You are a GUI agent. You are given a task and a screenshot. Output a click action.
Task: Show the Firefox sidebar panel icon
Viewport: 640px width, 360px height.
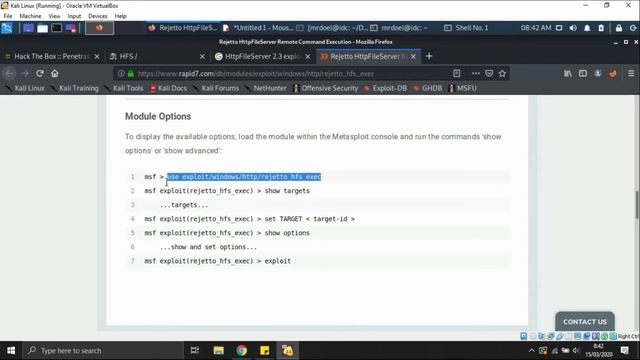pyautogui.click(x=583, y=73)
